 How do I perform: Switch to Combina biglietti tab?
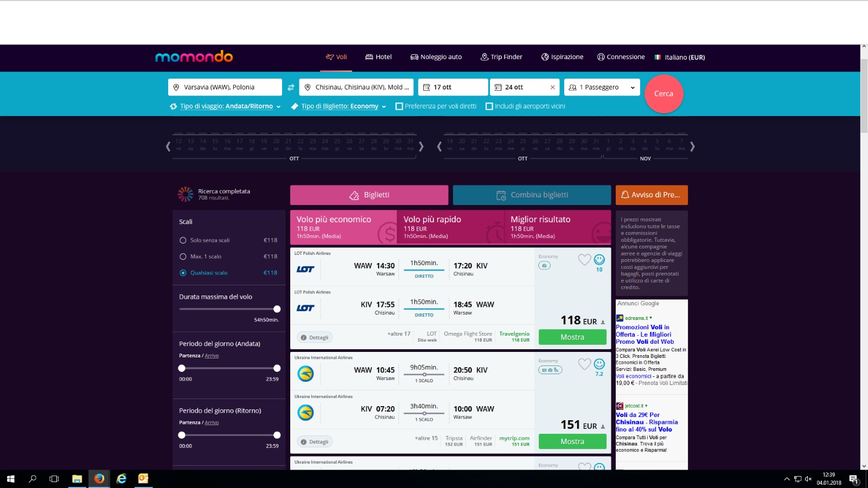[532, 195]
